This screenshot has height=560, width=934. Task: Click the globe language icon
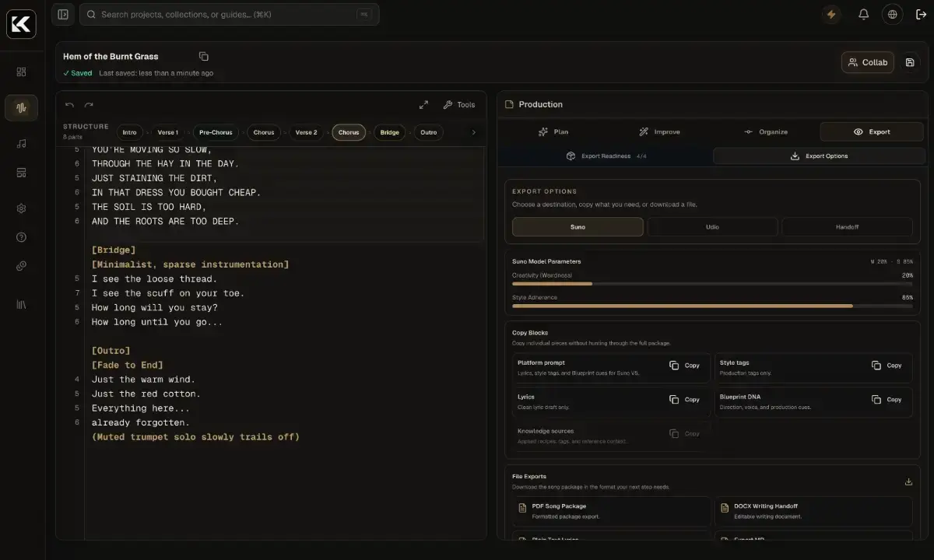point(892,14)
